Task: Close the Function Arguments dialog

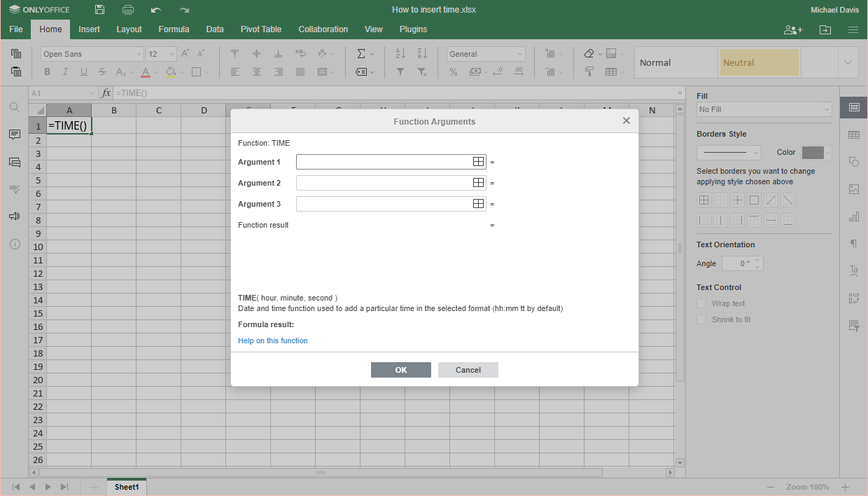Action: [626, 120]
